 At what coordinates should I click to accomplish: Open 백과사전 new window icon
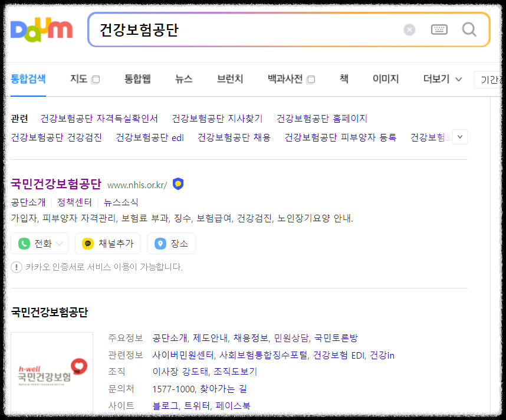[311, 80]
